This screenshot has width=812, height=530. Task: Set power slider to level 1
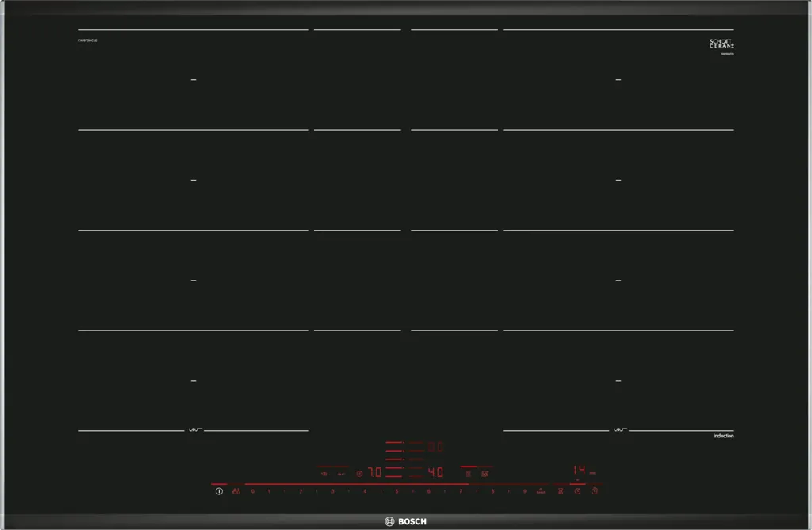(269, 491)
